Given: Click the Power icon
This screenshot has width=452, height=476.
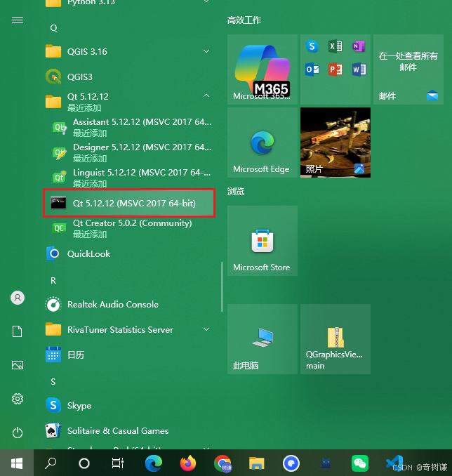Looking at the screenshot, I should click(x=18, y=432).
